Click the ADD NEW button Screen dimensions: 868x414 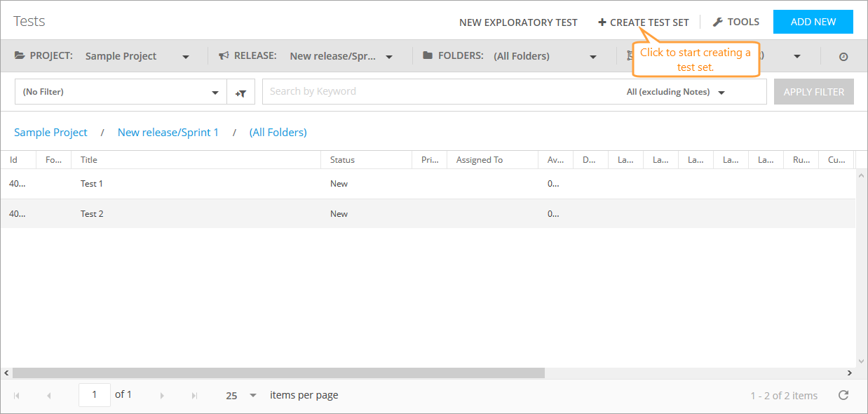pyautogui.click(x=813, y=22)
